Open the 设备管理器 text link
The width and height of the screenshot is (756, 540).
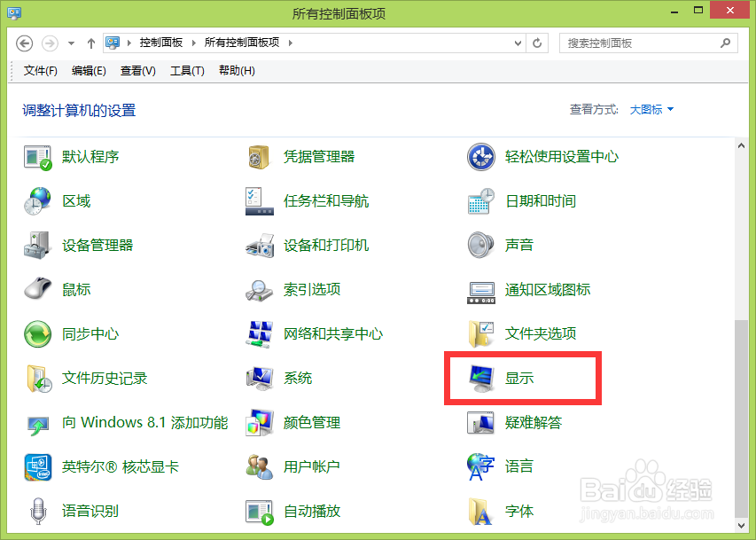(x=97, y=246)
